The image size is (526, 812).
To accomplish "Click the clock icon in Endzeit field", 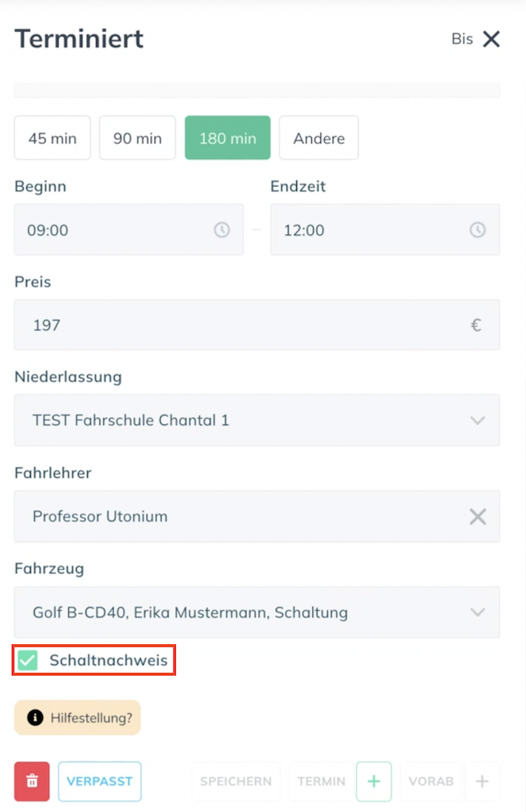I will pos(478,230).
